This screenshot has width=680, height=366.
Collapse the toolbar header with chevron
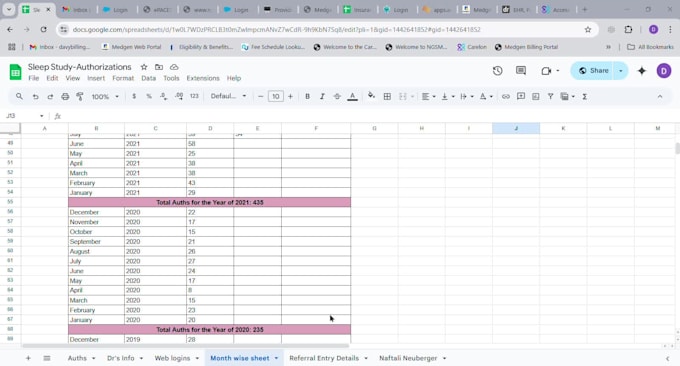[x=660, y=96]
